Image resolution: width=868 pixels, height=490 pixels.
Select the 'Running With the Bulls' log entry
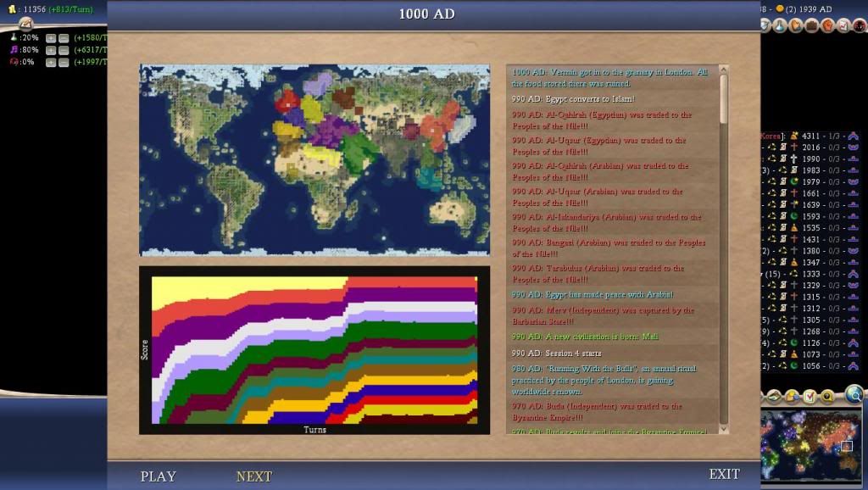click(611, 380)
